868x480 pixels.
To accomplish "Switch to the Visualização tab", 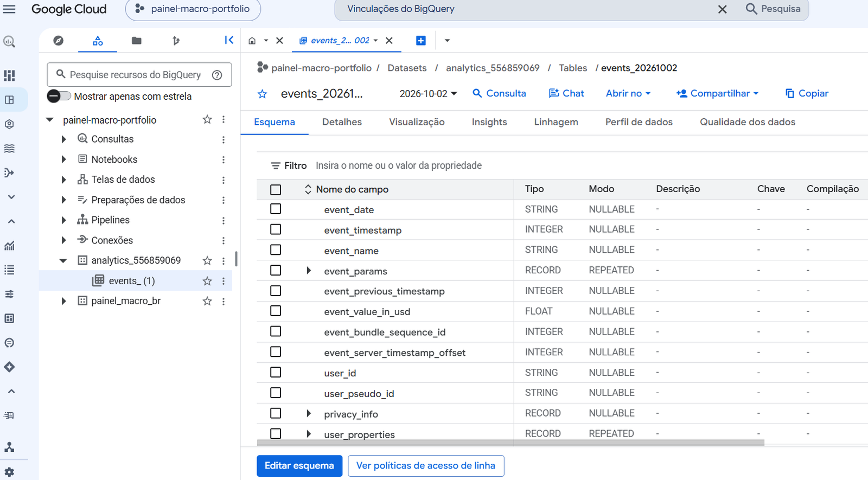I will click(x=417, y=122).
